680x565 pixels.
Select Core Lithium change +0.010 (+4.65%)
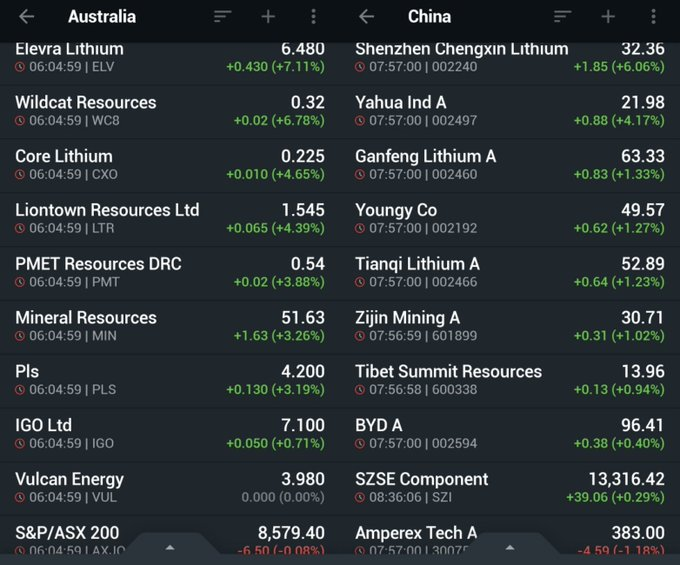(275, 174)
